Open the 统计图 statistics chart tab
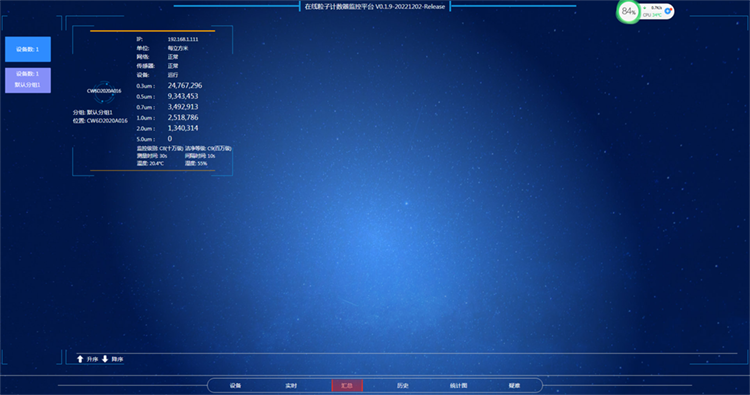The height and width of the screenshot is (395, 750). (x=458, y=385)
